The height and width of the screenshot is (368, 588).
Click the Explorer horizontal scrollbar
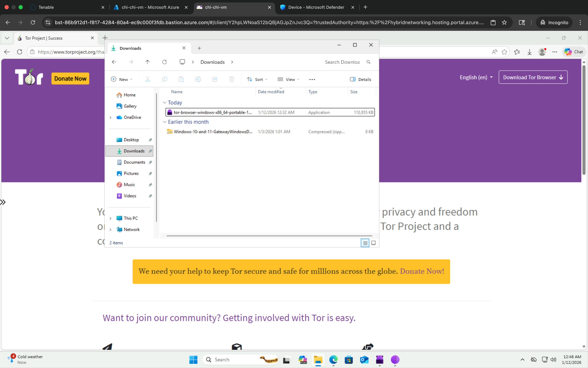point(269,236)
